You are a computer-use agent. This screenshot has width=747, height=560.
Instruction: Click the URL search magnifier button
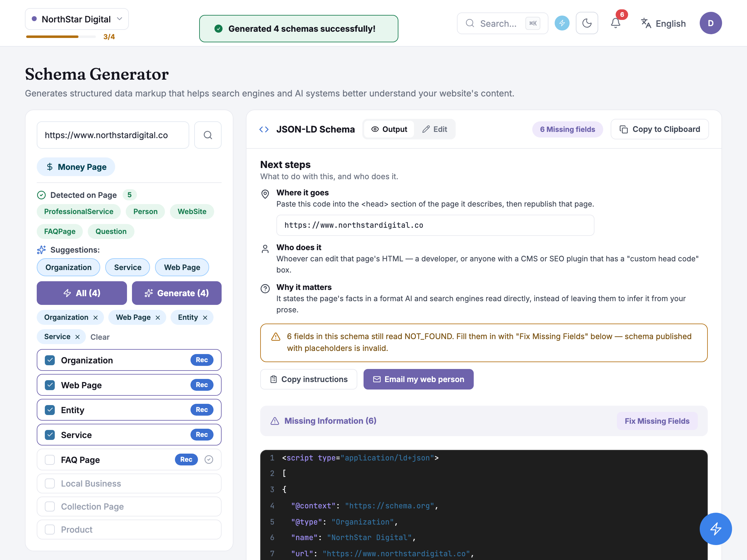(x=208, y=135)
